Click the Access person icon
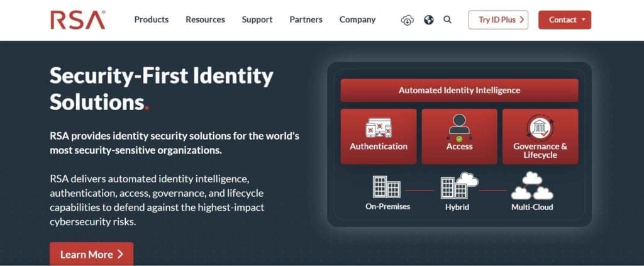The height and width of the screenshot is (266, 644). point(459,127)
